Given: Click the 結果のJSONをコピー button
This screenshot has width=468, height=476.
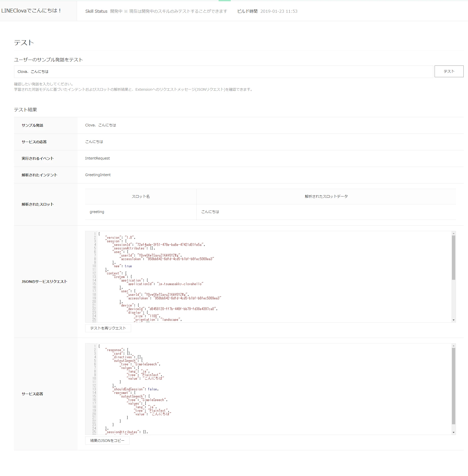Looking at the screenshot, I should pyautogui.click(x=107, y=441).
